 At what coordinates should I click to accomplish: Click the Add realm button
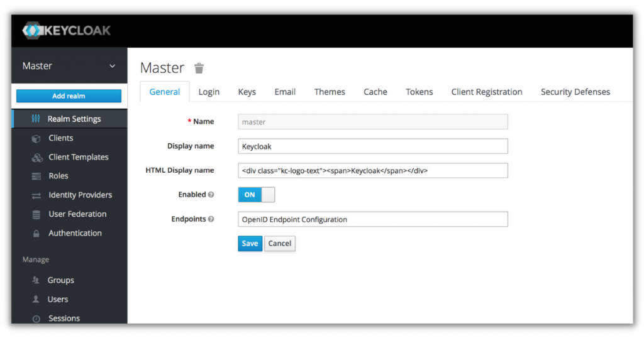69,96
